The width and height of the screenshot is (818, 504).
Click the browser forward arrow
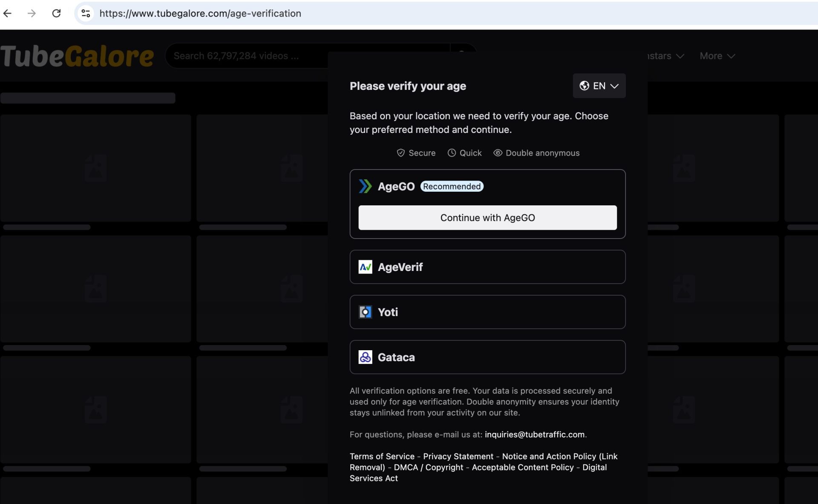click(x=32, y=13)
